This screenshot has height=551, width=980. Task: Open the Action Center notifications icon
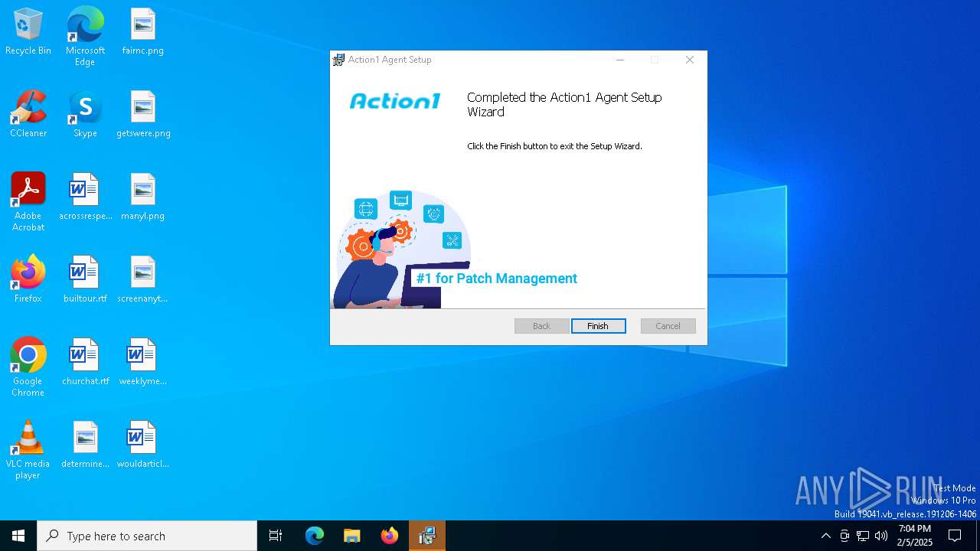point(955,536)
